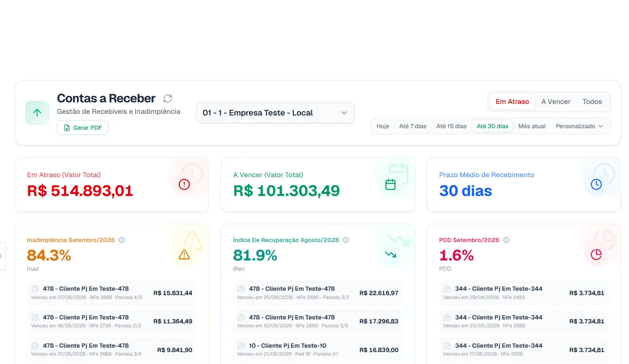629x364 pixels.
Task: Select the Mês atual filter
Action: [x=532, y=126]
